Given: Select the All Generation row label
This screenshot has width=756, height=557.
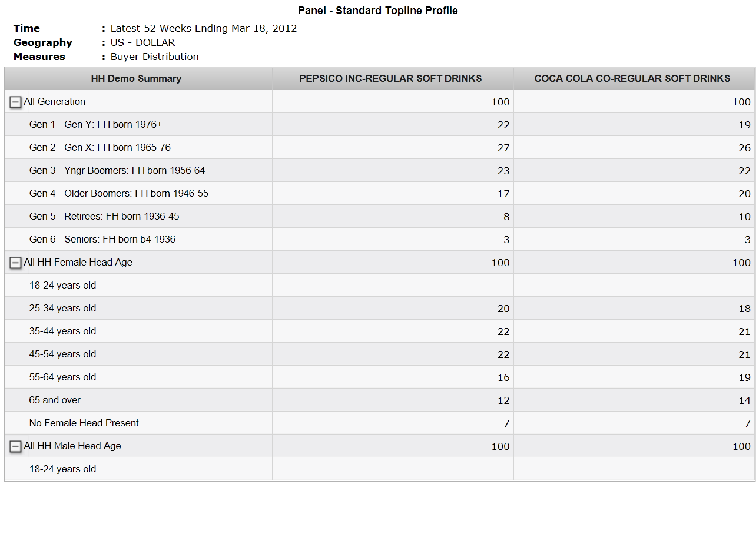Looking at the screenshot, I should (55, 101).
